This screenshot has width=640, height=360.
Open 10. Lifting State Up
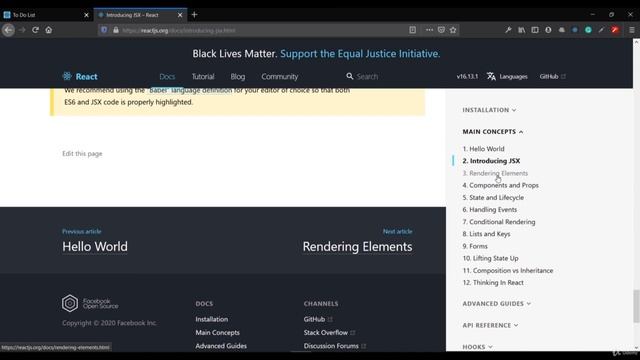click(x=490, y=258)
